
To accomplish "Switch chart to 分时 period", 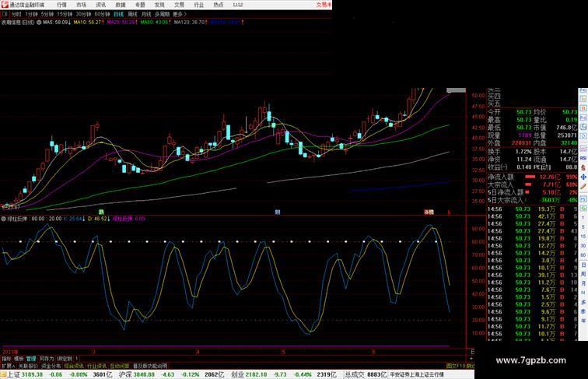I will click(x=16, y=14).
